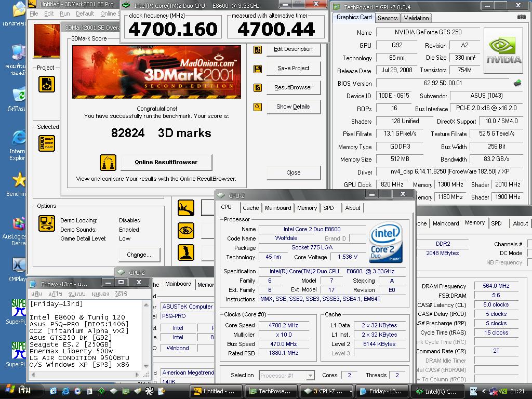
Task: Click the Untitled 3DMark taskbar button
Action: point(216,391)
